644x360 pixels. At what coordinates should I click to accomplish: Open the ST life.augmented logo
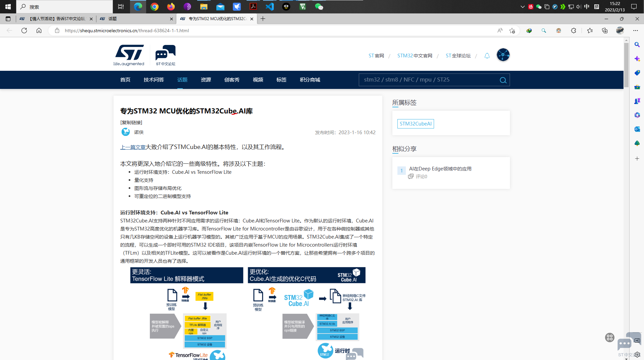pos(129,55)
